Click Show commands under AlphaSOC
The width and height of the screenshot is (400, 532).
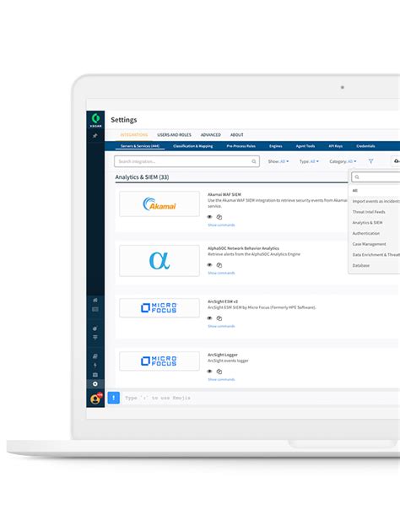coord(221,273)
